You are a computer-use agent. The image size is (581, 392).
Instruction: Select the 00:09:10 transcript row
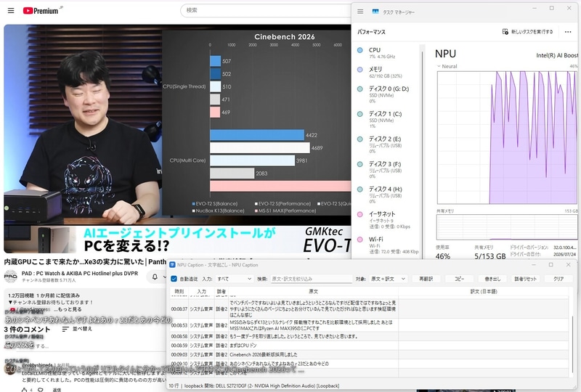click(369, 364)
